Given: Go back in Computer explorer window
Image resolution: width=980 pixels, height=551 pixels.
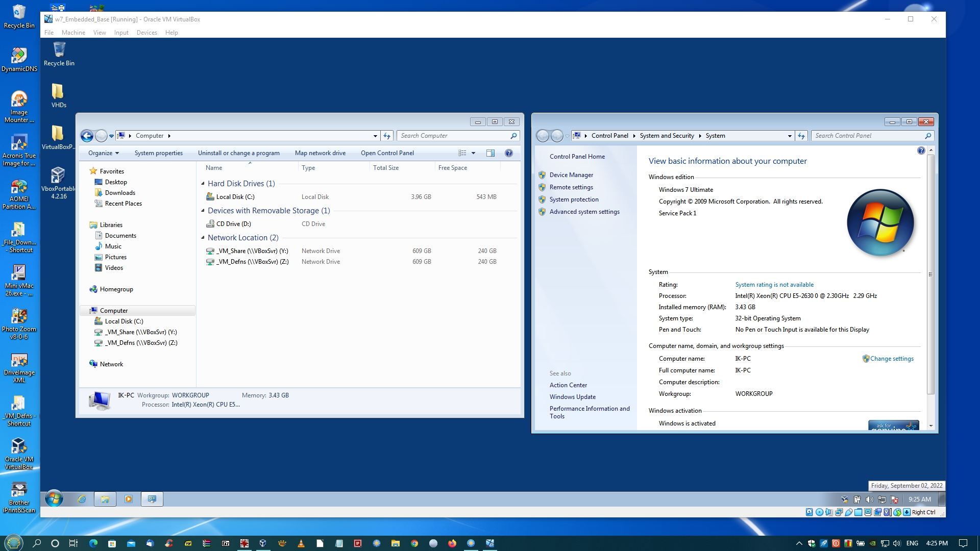Looking at the screenshot, I should click(x=87, y=136).
